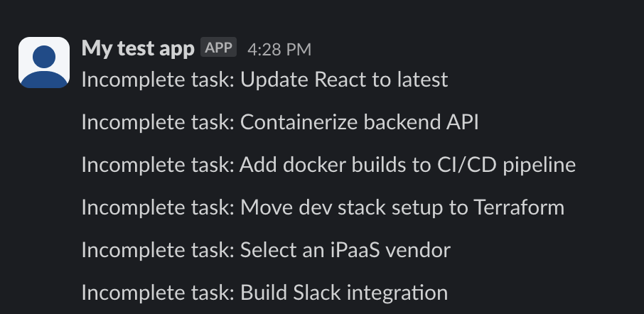The image size is (644, 314).
Task: Click Move dev stack setup to Terraform line
Action: 323,207
